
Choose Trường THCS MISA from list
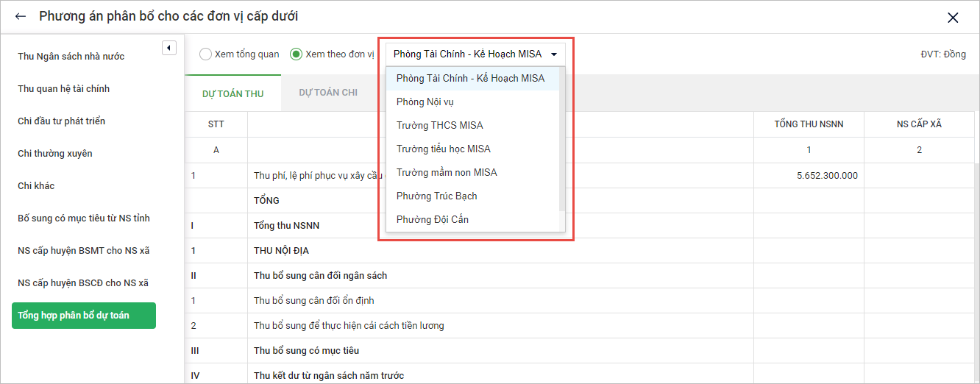click(x=439, y=125)
